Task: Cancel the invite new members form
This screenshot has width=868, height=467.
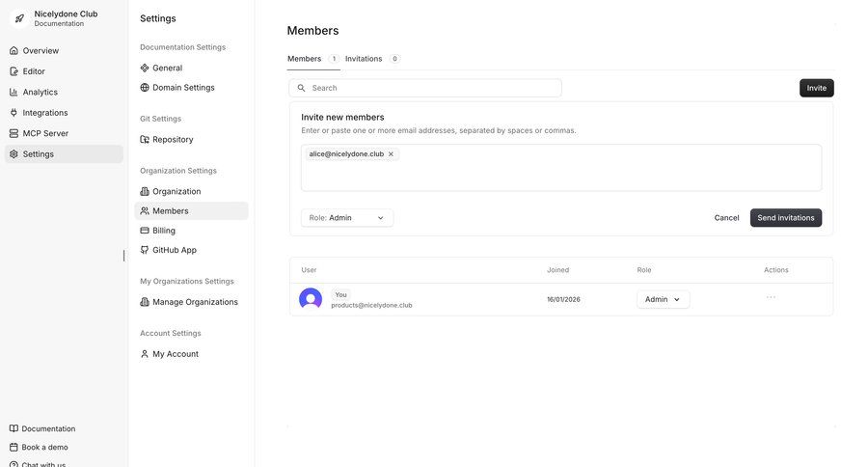Action: click(x=726, y=218)
